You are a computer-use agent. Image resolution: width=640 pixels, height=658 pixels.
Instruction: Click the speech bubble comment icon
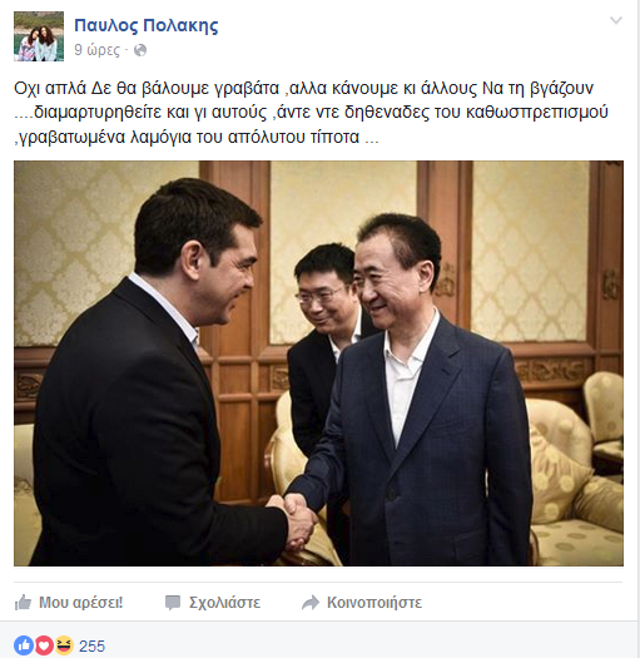pyautogui.click(x=172, y=603)
